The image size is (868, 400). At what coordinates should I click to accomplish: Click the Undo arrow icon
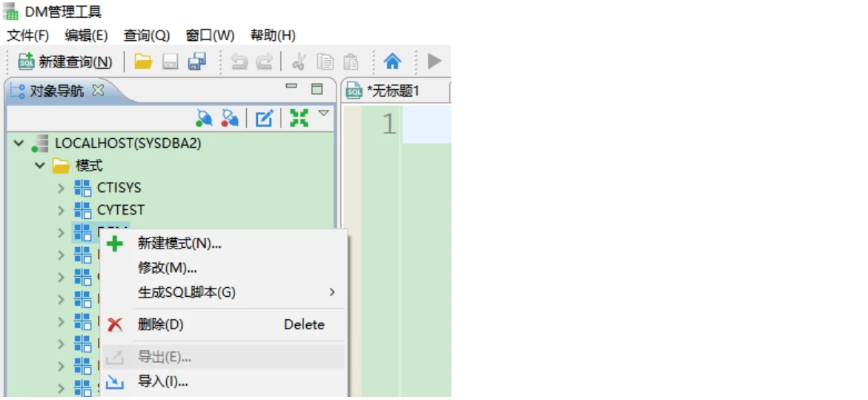coord(239,62)
